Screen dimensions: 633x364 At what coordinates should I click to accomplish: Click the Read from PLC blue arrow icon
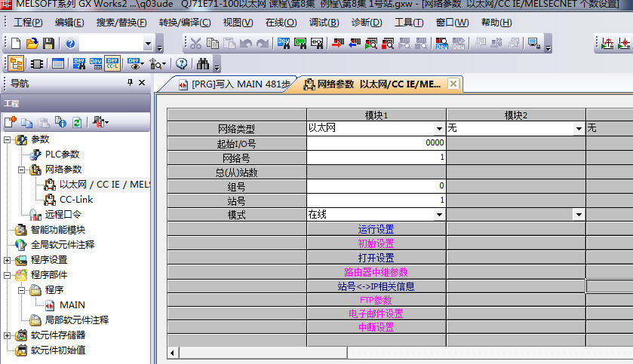pos(354,43)
